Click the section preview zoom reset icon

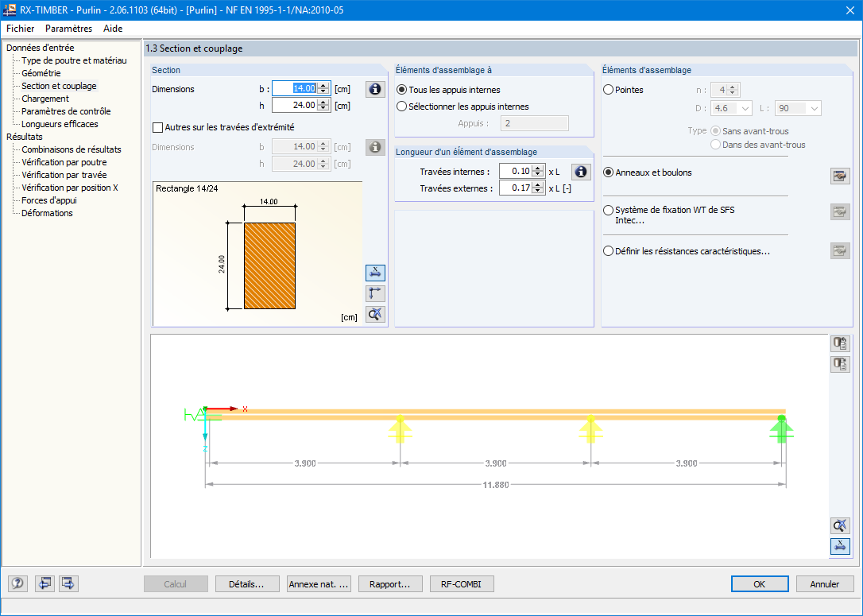[x=375, y=314]
